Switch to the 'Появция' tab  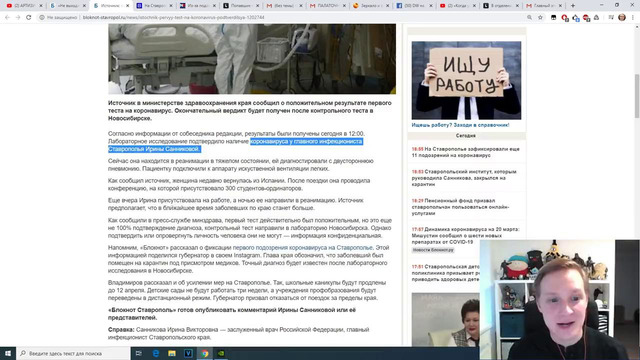[241, 6]
